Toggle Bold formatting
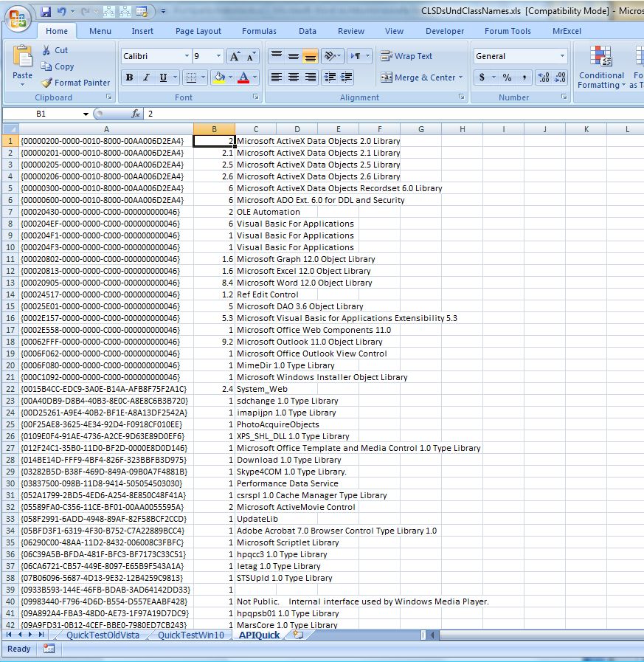Image resolution: width=644 pixels, height=662 pixels. tap(130, 77)
